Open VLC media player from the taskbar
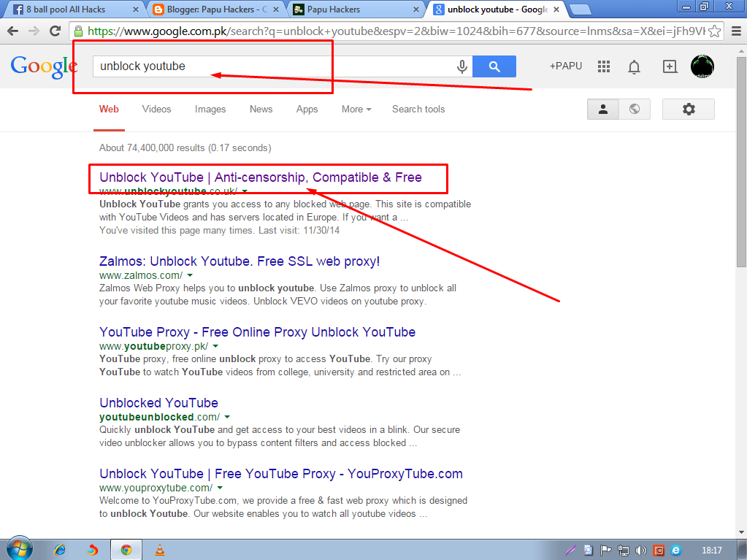The height and width of the screenshot is (560, 747). 160,550
